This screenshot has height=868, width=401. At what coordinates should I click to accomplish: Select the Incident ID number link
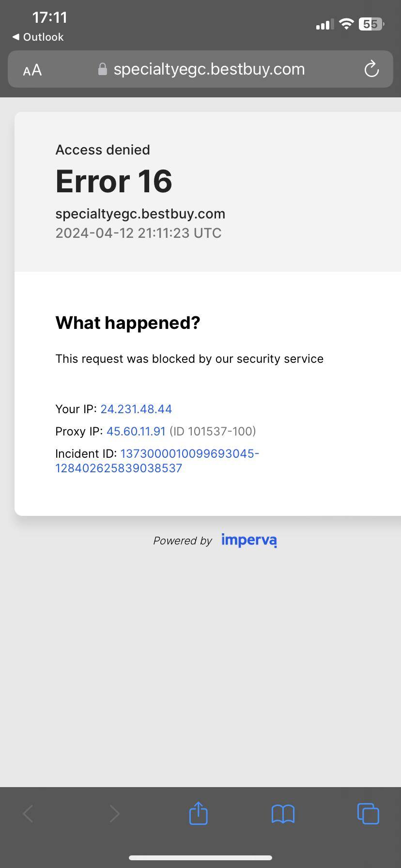(x=157, y=461)
